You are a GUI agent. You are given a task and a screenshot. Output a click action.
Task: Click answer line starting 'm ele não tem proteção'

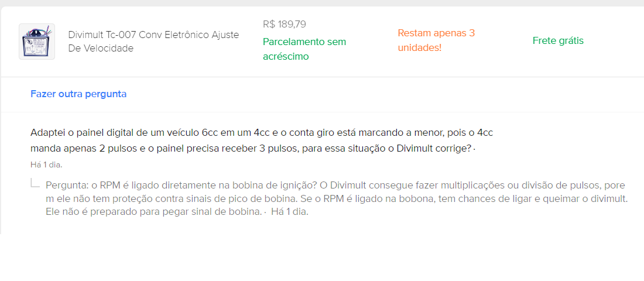point(336,199)
